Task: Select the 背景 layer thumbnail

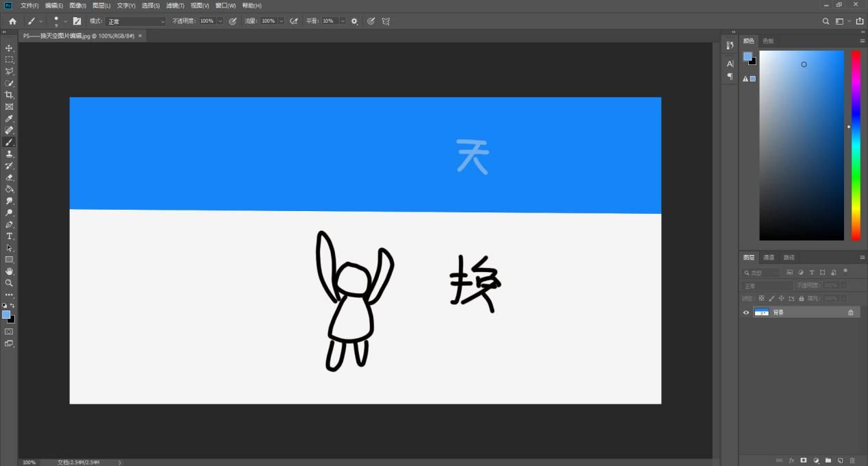Action: pos(761,312)
